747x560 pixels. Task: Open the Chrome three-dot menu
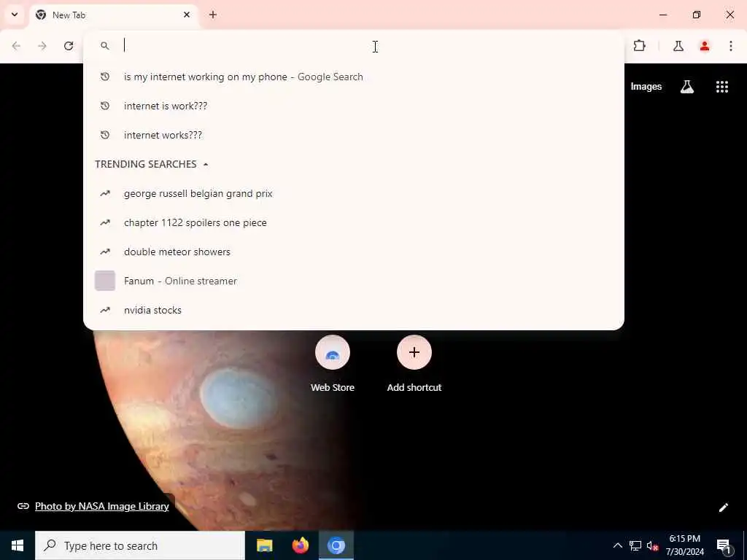pos(731,46)
